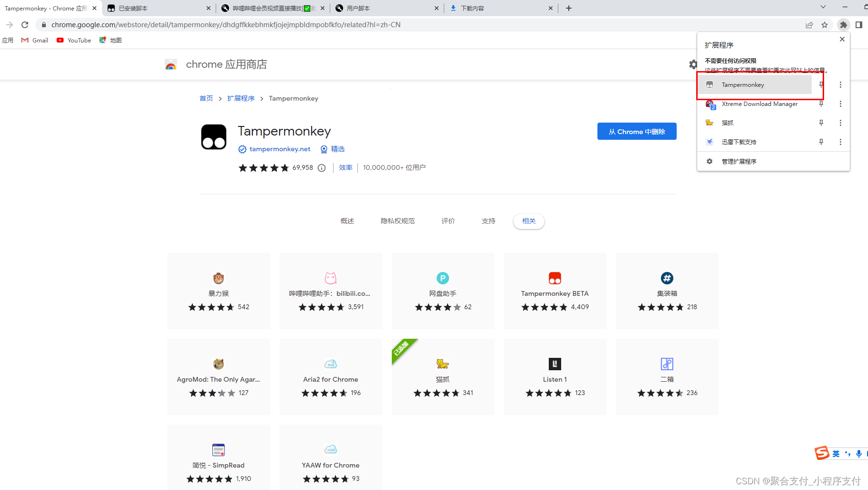The width and height of the screenshot is (868, 490).
Task: Go to 首页 breadcrumb link
Action: tap(206, 98)
